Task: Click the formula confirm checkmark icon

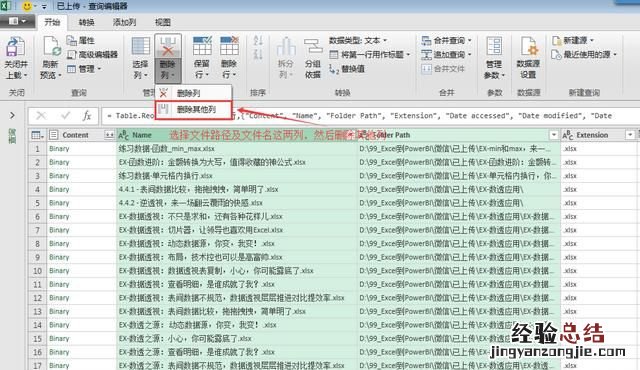Action: click(65, 116)
